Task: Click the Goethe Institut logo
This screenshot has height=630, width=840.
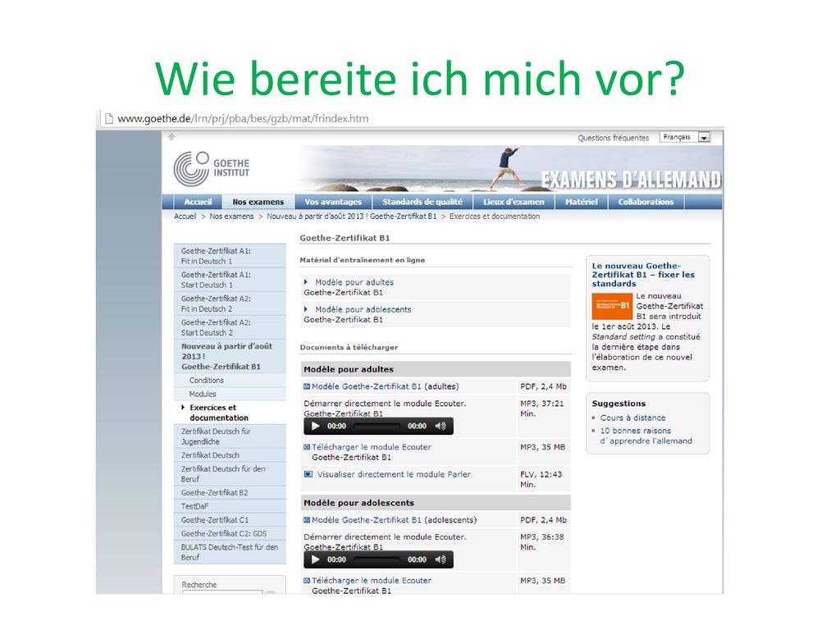Action: pos(212,168)
